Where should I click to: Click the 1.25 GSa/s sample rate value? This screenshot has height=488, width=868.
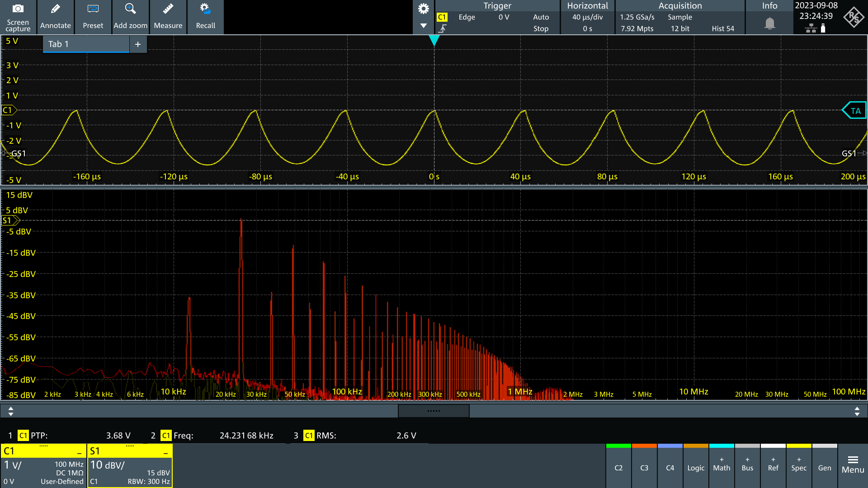click(637, 17)
